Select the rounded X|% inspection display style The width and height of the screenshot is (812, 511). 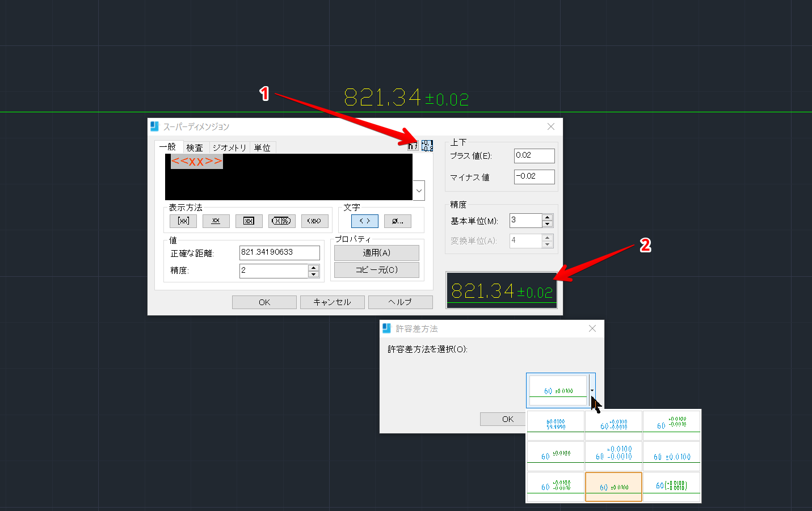(281, 221)
